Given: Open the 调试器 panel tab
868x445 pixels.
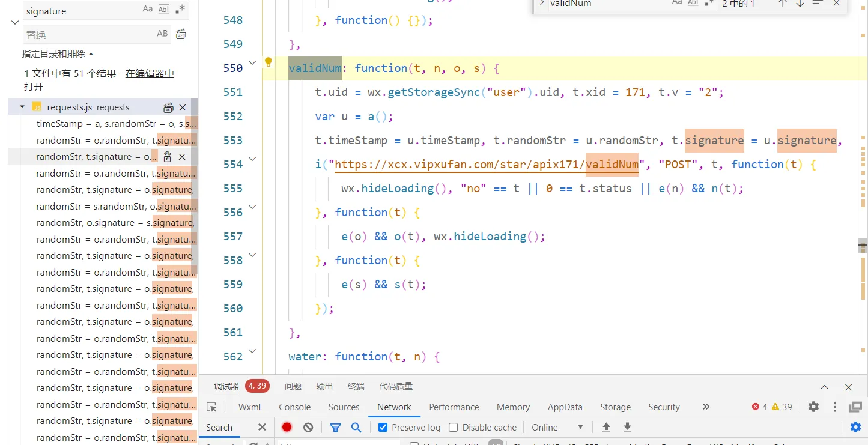Looking at the screenshot, I should click(x=226, y=386).
